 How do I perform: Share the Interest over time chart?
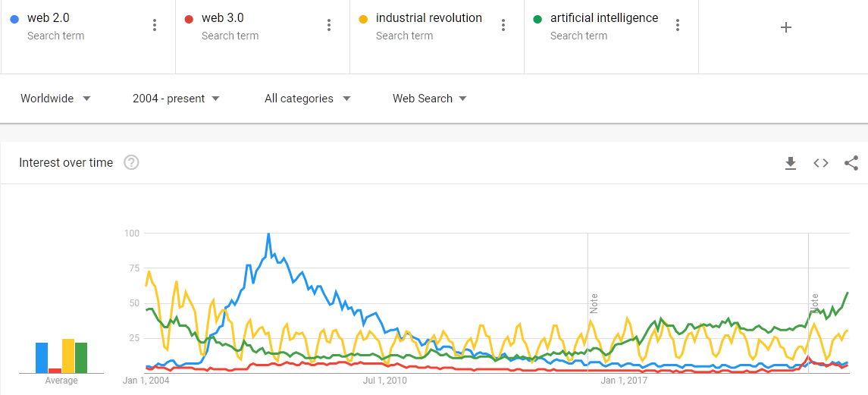[851, 163]
